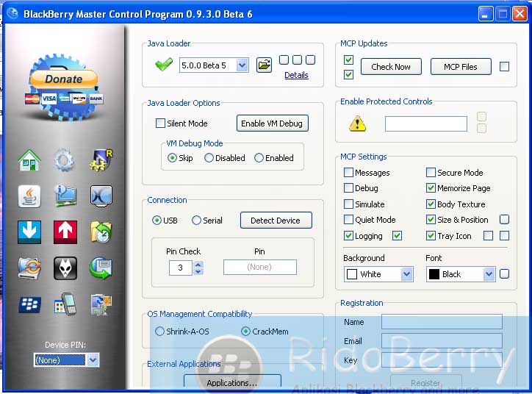Decrease Pin Check value with down arrow
This screenshot has height=394, width=532.
198,271
